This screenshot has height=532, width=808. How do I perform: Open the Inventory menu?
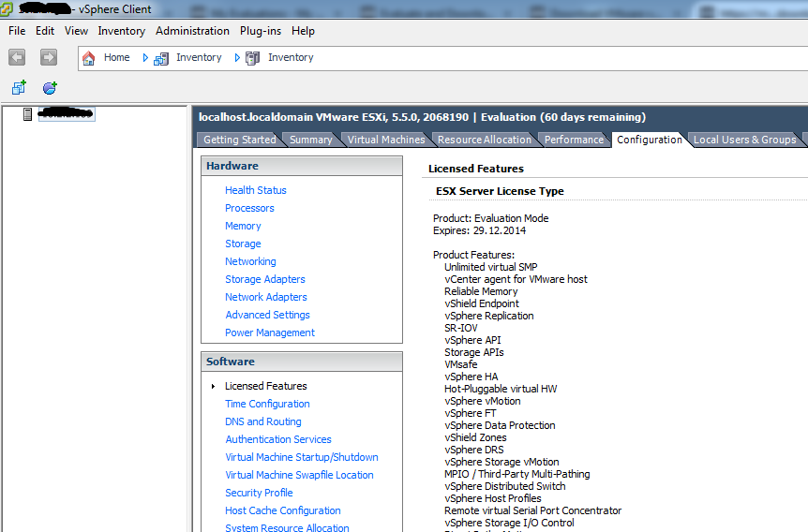click(122, 31)
